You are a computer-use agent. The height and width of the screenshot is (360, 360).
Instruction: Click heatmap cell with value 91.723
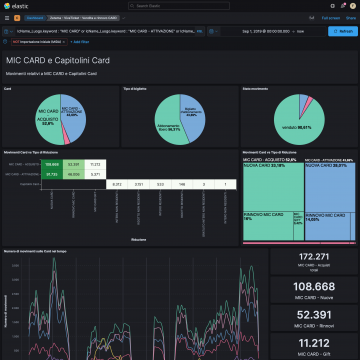click(x=52, y=174)
